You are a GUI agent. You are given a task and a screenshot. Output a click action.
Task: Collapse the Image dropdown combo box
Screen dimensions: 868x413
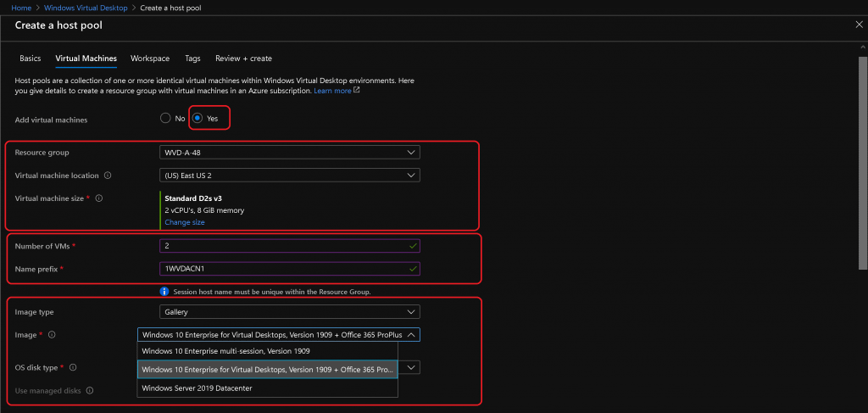[x=278, y=334]
